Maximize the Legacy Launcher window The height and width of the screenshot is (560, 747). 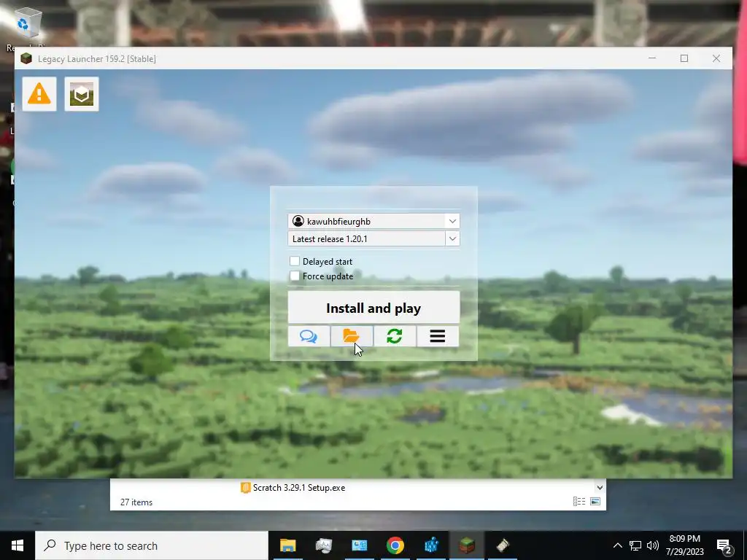pyautogui.click(x=684, y=58)
